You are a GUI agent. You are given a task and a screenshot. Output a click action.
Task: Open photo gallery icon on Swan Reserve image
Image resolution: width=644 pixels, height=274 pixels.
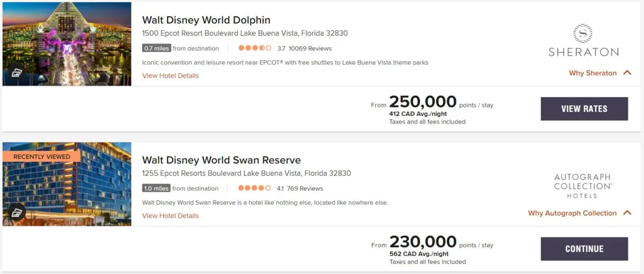[16, 213]
